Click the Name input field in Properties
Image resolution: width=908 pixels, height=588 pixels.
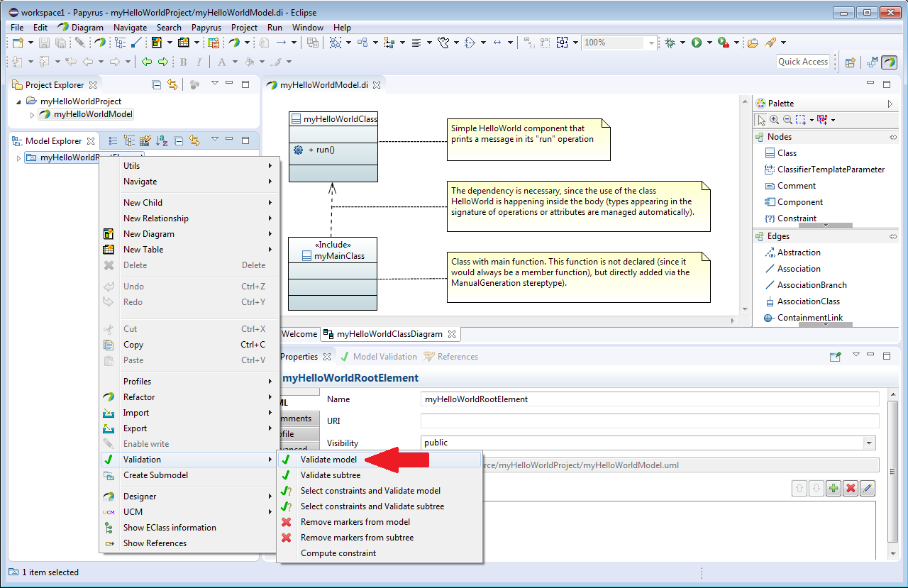click(x=650, y=399)
